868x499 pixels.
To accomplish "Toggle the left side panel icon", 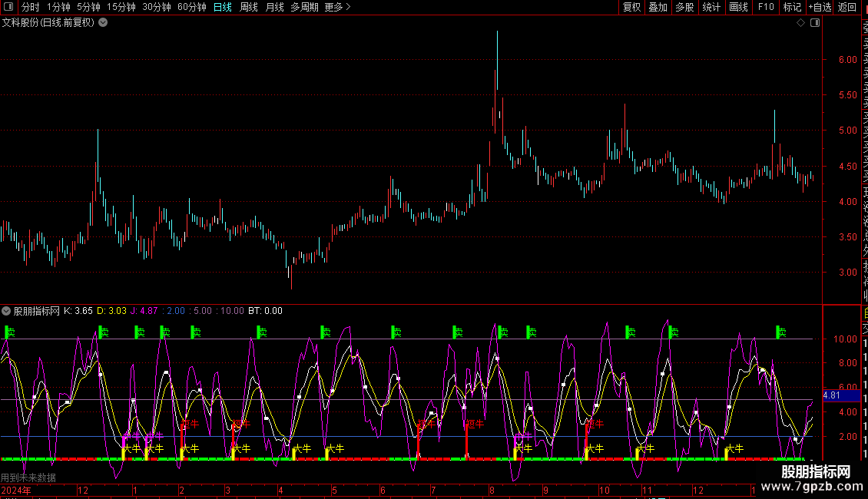I will pyautogui.click(x=8, y=7).
